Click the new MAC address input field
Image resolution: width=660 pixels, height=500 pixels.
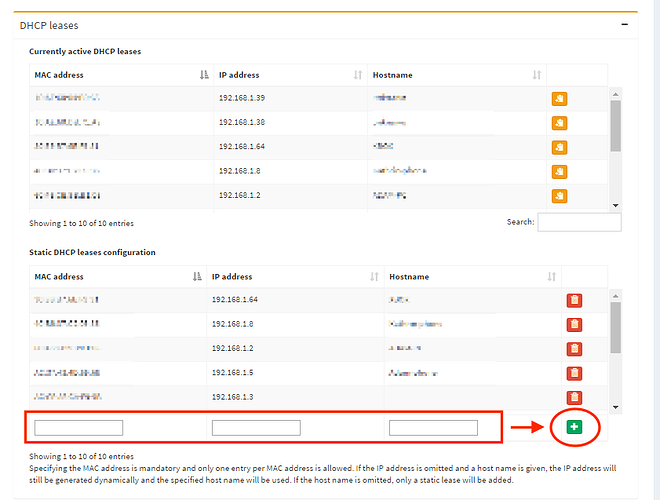(79, 428)
